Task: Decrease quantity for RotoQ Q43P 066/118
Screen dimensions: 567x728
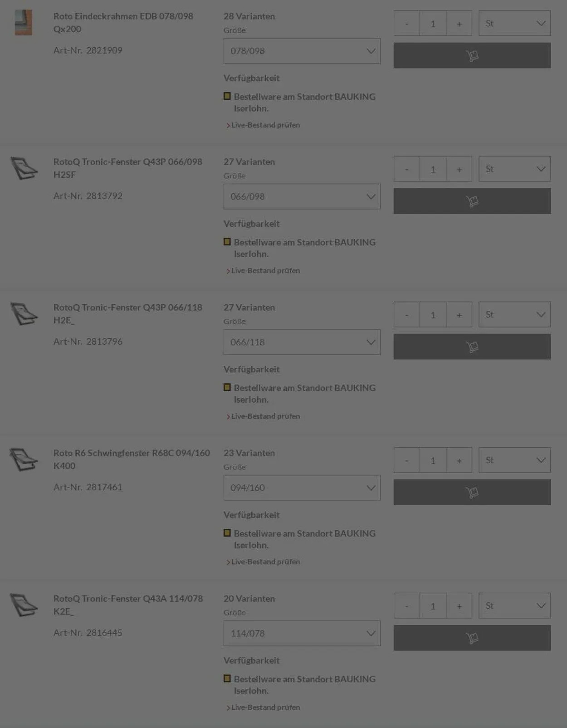Action: pos(406,315)
